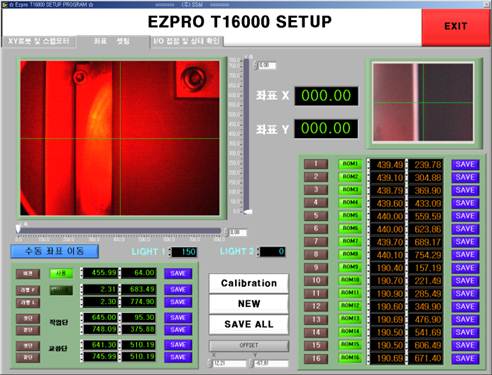Click SAVE for row 16 value 671.40
492x375 pixels.
click(465, 358)
